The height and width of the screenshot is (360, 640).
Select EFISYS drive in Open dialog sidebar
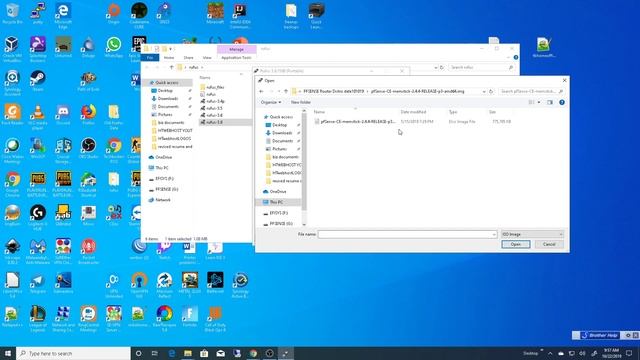coord(279,213)
